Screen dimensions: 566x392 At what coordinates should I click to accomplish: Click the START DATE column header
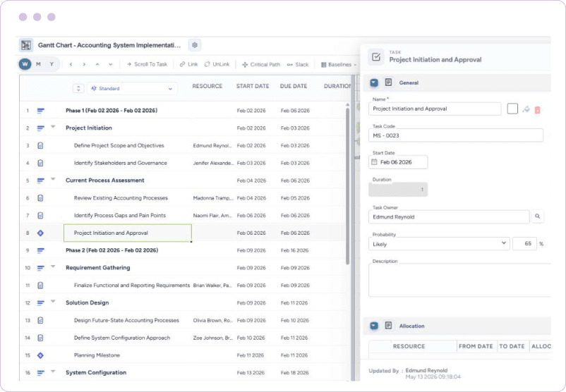coord(253,86)
